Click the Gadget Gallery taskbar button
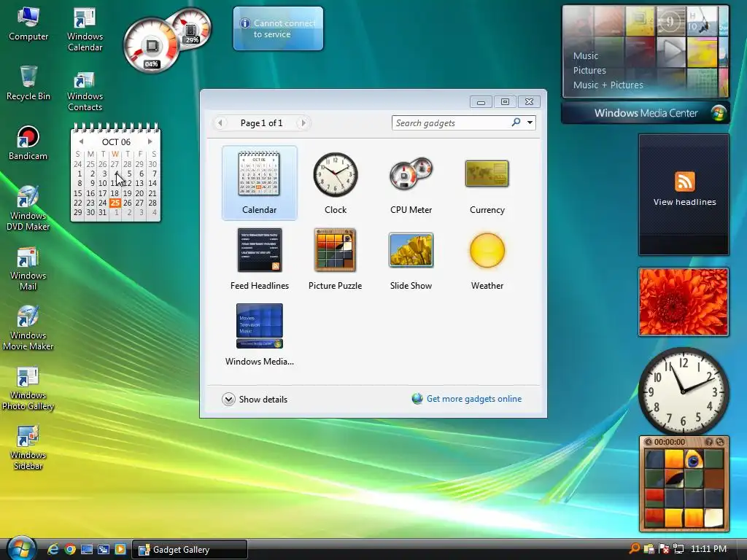The width and height of the screenshot is (747, 560). (189, 550)
